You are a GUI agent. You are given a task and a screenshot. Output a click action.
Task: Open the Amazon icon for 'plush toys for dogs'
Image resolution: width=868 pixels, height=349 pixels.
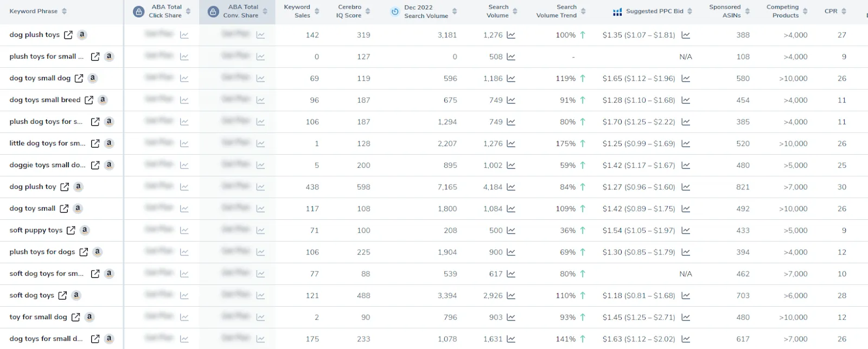point(97,252)
